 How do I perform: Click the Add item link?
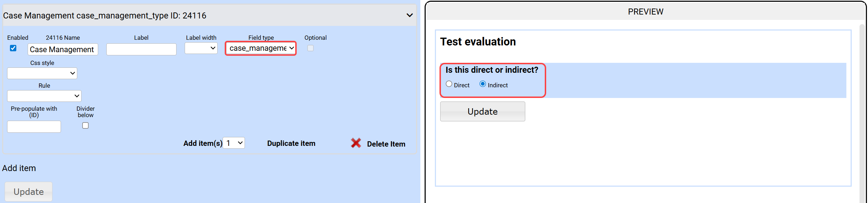tap(19, 168)
